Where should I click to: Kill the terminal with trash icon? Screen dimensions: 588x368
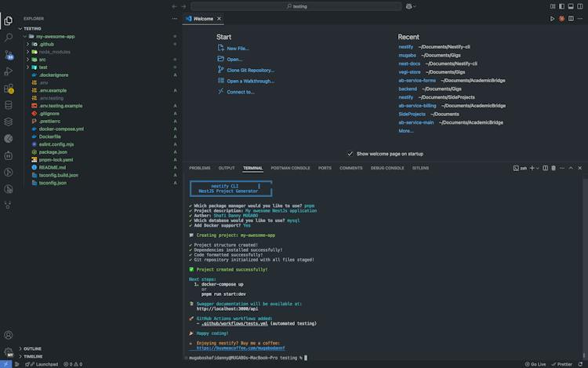click(554, 168)
